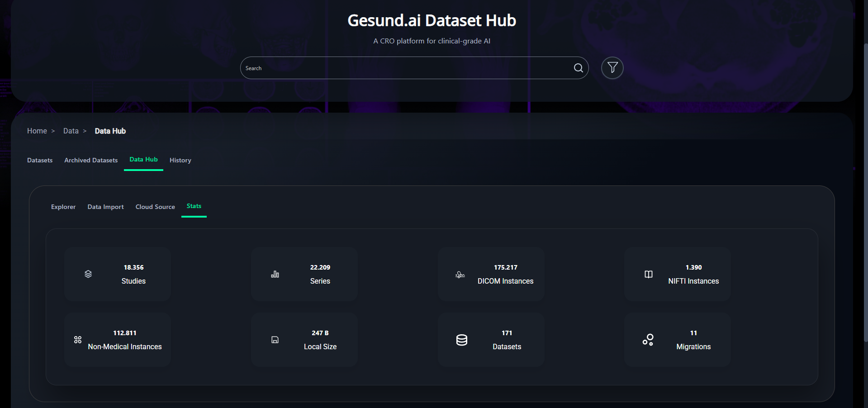Click the magnifier search icon
The height and width of the screenshot is (408, 868).
(x=578, y=68)
